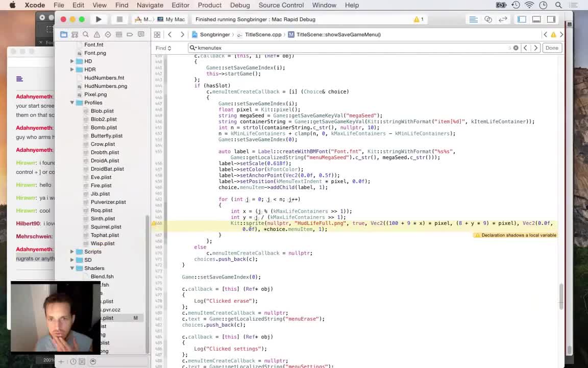Open the Debug navigator
The height and width of the screenshot is (368, 588).
pyautogui.click(x=119, y=35)
